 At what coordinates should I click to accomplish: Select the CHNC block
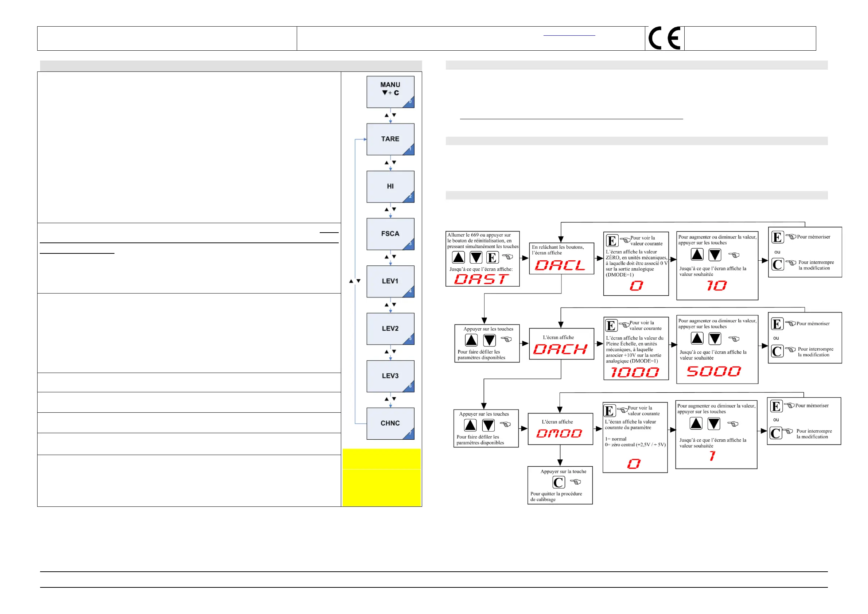click(390, 423)
